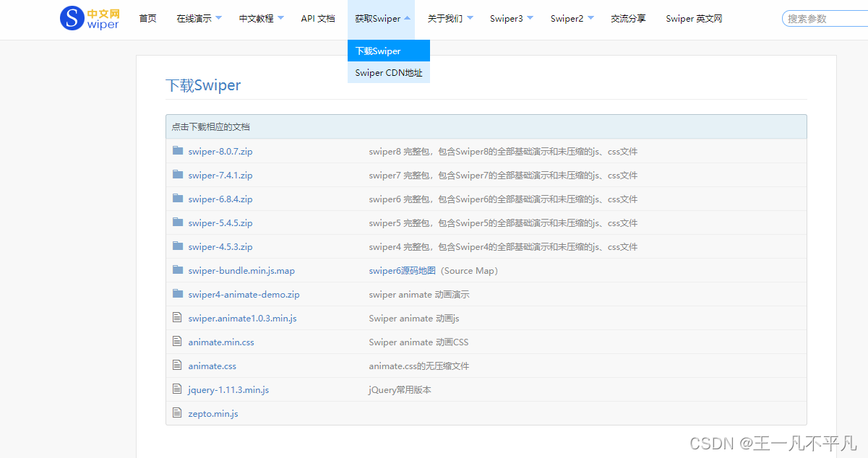The image size is (868, 458).
Task: Click folder icon beside swiper-8.0.7.zip
Action: coord(178,151)
